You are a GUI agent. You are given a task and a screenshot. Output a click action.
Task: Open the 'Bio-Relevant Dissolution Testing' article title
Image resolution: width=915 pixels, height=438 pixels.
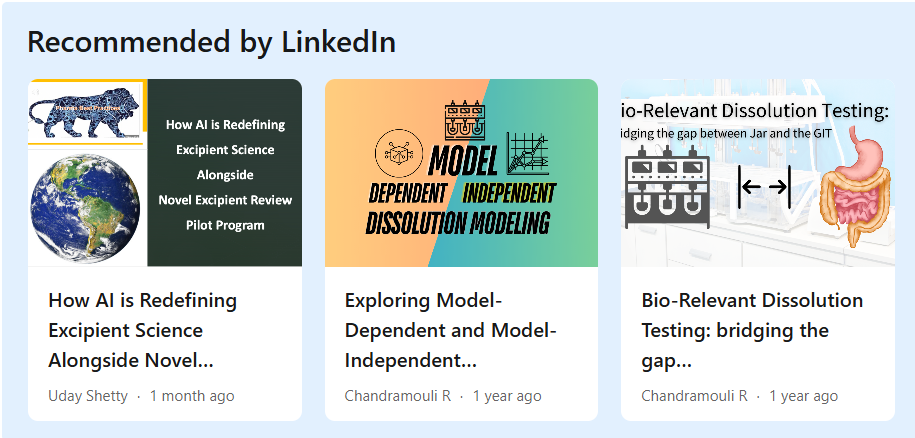(x=751, y=330)
